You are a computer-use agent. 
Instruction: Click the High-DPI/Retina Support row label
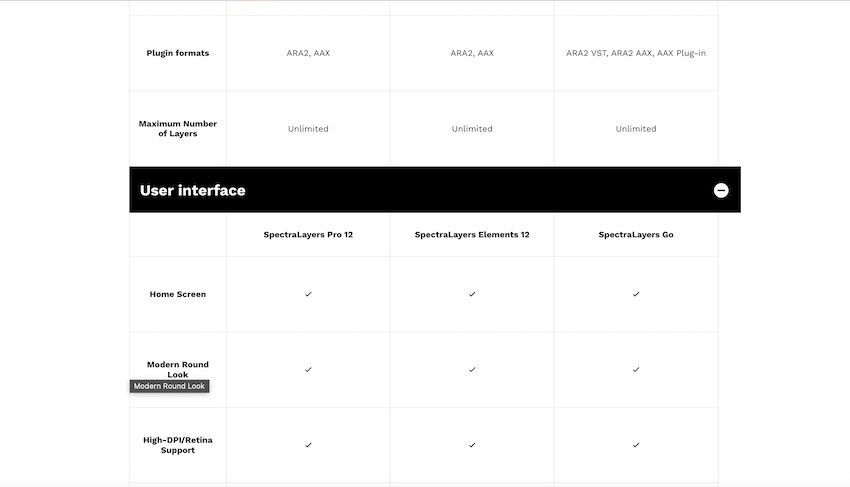(178, 445)
